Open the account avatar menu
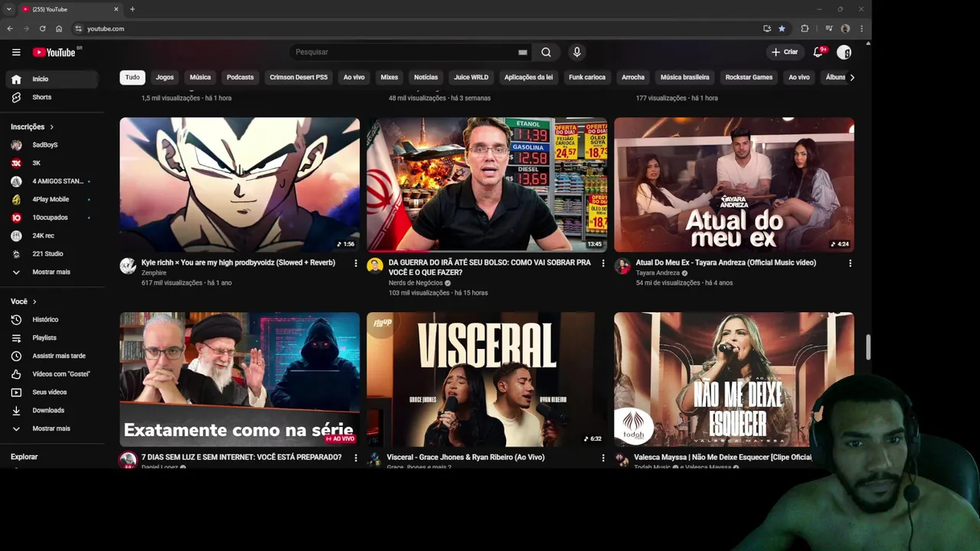The image size is (980, 551). tap(844, 52)
